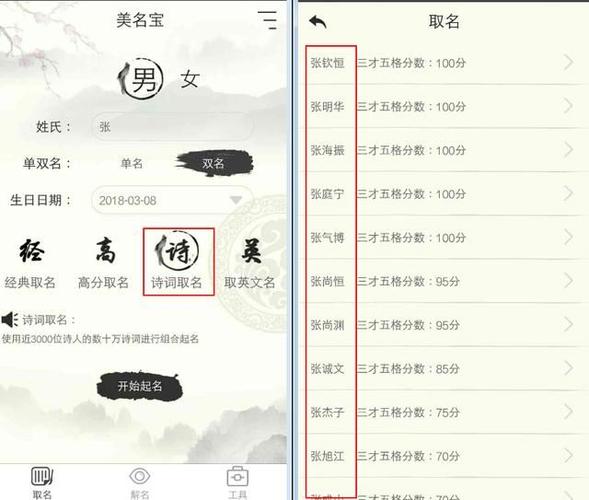The height and width of the screenshot is (500, 589).
Task: Click the 姓氏 input field
Action: 172,127
